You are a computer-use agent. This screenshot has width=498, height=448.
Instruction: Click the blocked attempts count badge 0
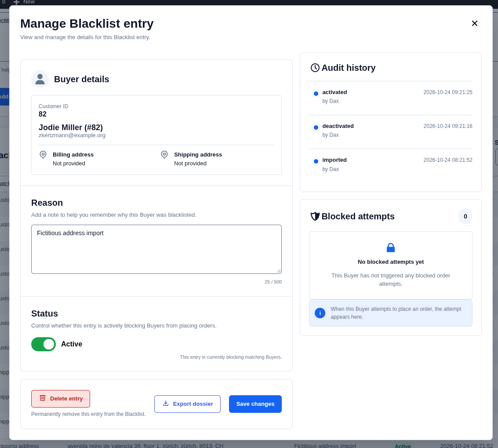pyautogui.click(x=465, y=217)
